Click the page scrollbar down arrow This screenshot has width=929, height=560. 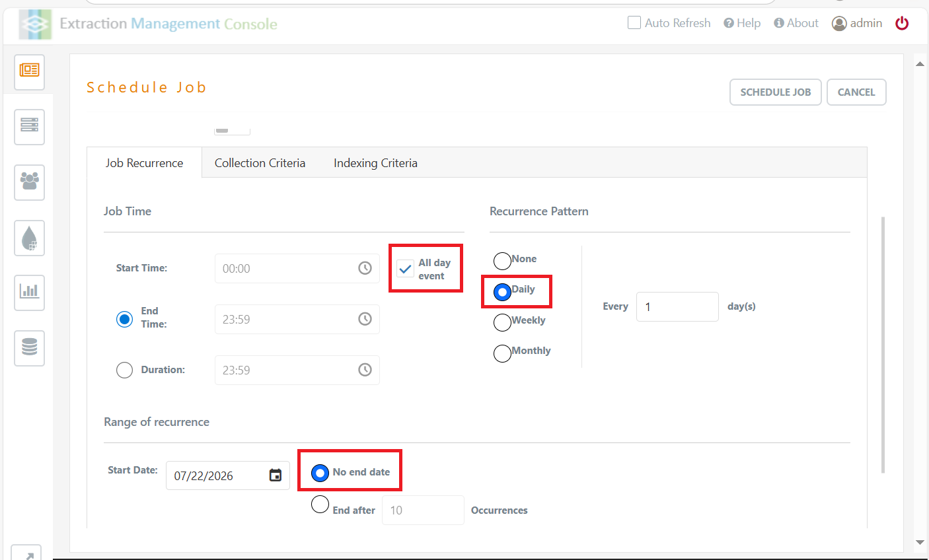click(920, 542)
